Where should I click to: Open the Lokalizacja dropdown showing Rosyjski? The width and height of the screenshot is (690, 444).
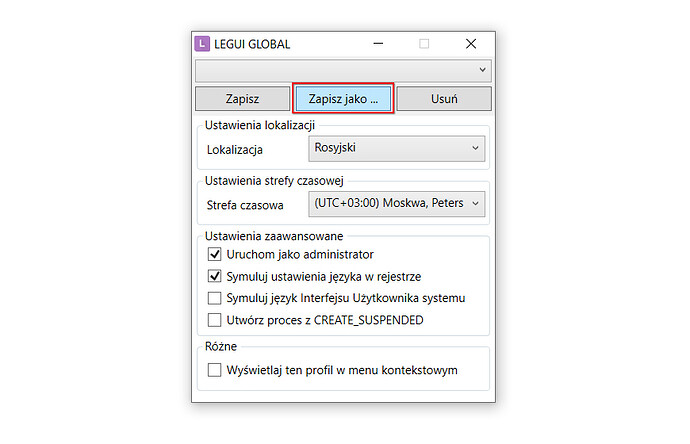[x=396, y=148]
